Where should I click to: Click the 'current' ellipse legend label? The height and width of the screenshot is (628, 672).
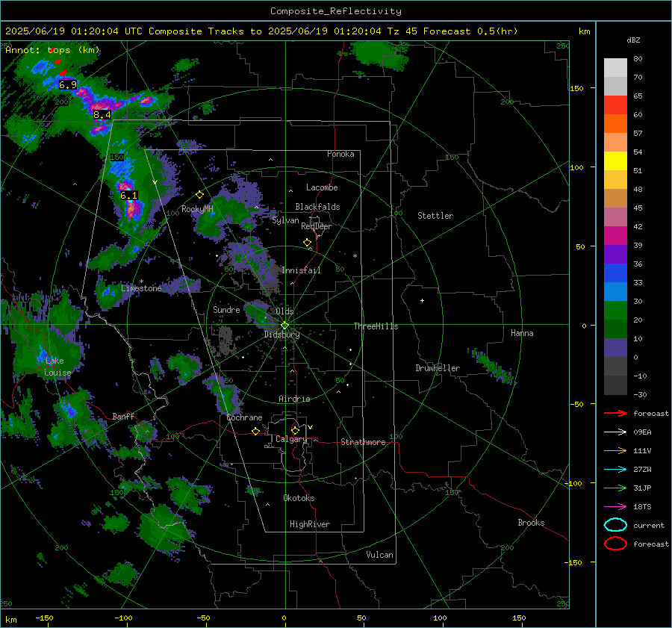[x=649, y=526]
